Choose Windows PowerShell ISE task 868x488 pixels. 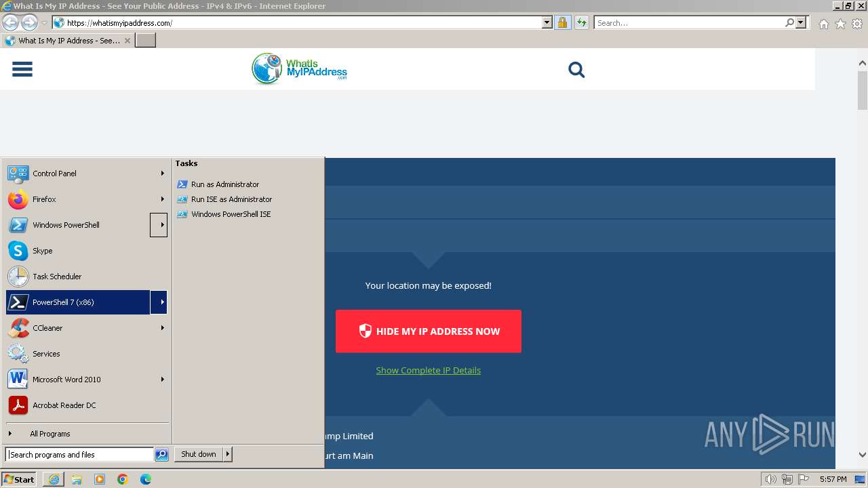coord(231,214)
